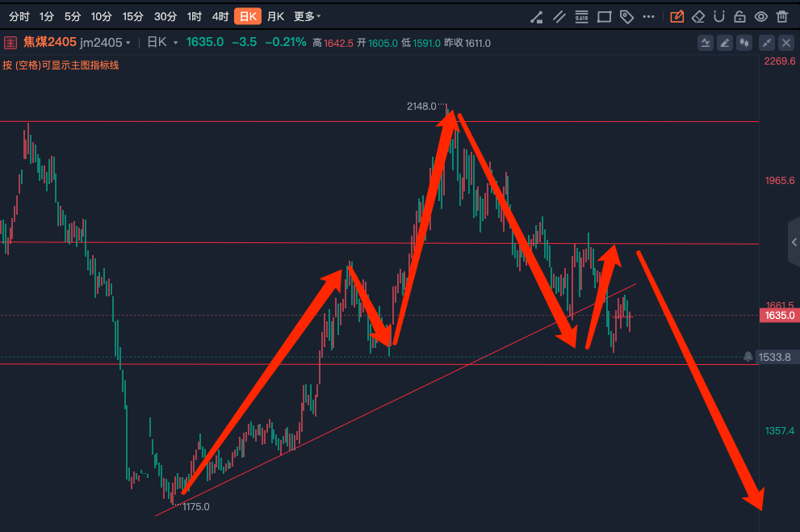Select the eraser tool

pos(698,17)
